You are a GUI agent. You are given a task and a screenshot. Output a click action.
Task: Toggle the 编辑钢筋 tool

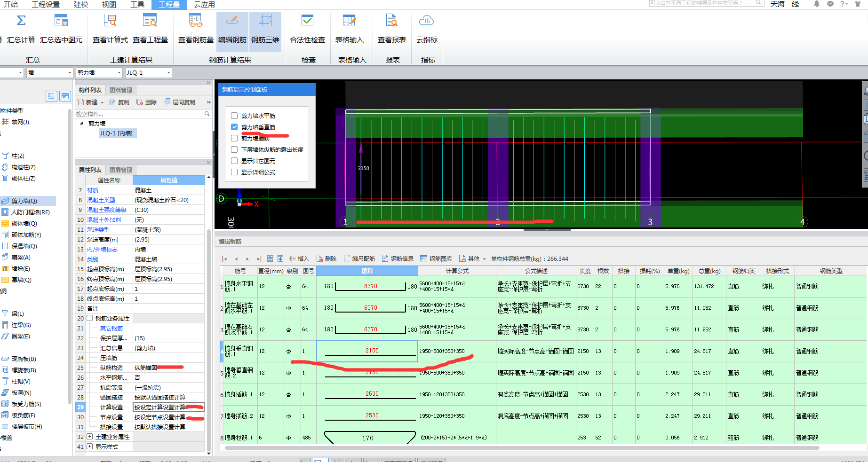click(232, 31)
